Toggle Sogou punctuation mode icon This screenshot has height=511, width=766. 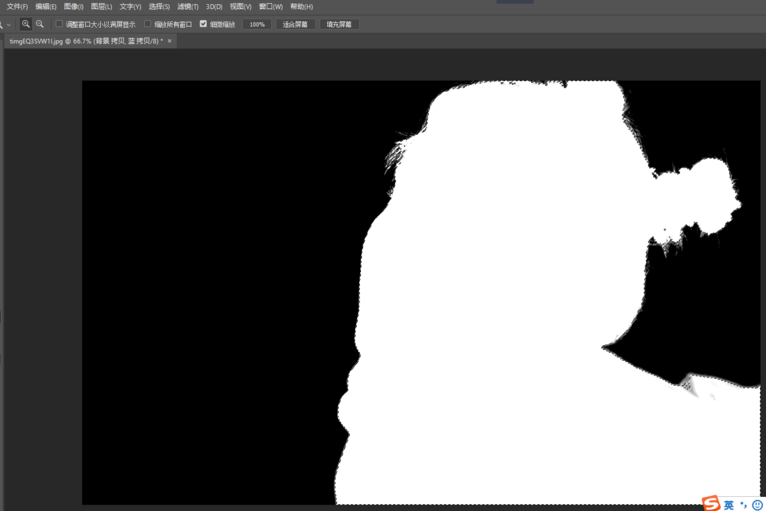coord(743,505)
